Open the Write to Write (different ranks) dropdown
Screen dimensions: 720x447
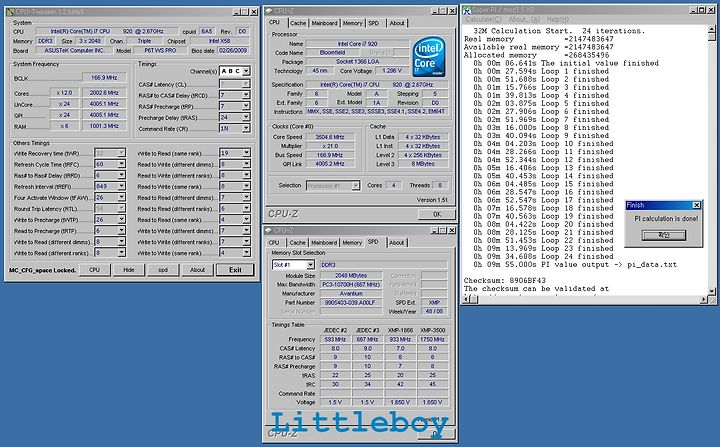coord(247,242)
